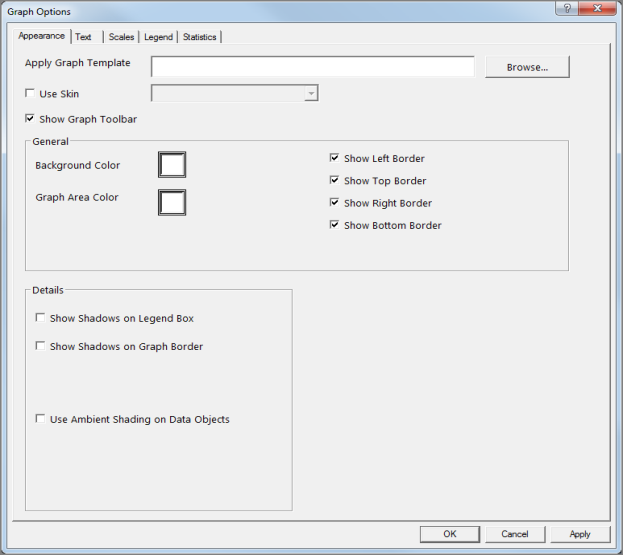Click the Background Color label
The image size is (623, 555).
pos(77,165)
